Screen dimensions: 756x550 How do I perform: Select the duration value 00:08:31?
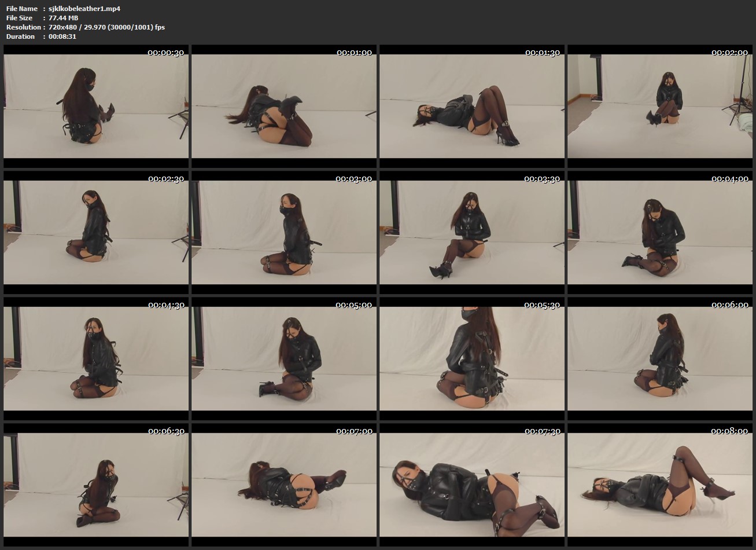pos(62,36)
